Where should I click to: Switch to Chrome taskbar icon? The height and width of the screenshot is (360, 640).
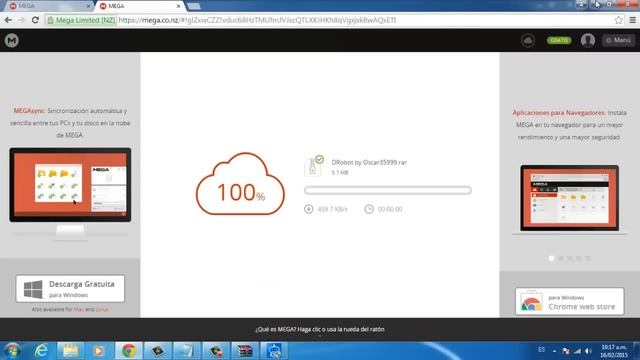pyautogui.click(x=128, y=351)
